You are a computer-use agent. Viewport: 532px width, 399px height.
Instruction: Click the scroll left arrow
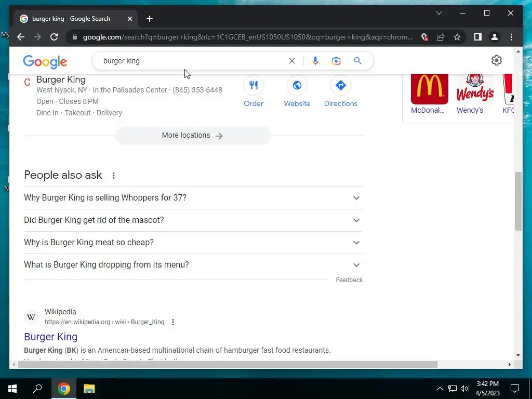14,364
